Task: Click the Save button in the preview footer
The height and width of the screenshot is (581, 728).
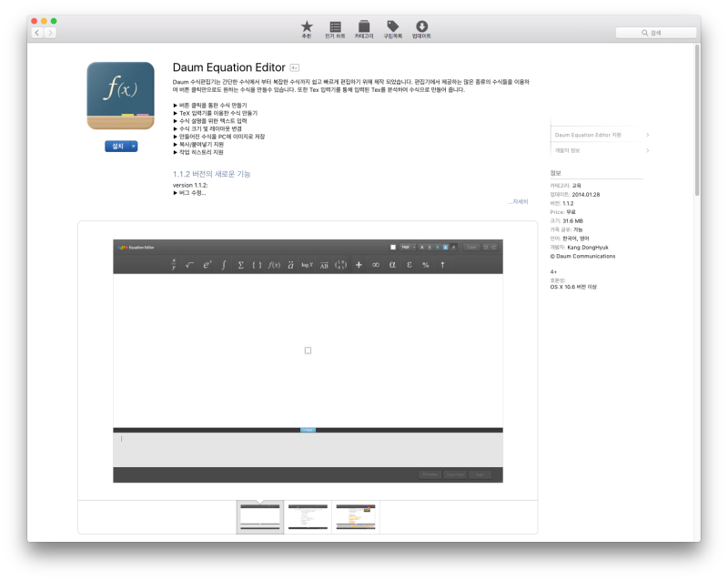Action: pos(480,474)
